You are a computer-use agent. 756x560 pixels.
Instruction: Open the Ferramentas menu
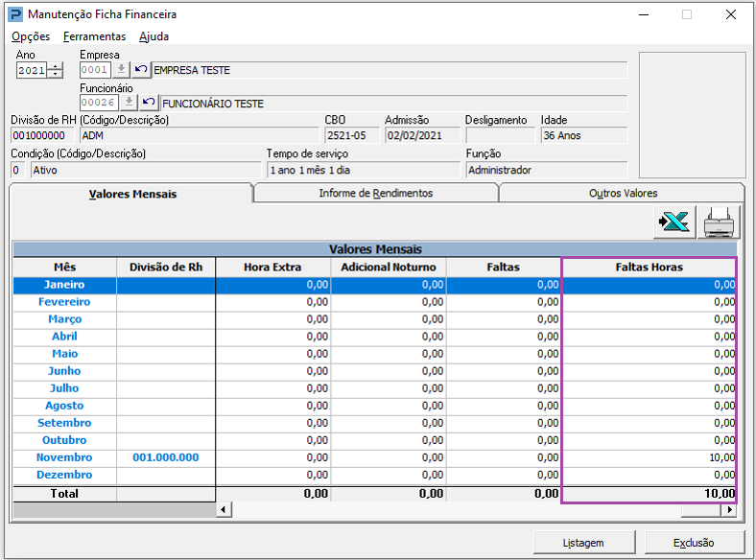tap(94, 36)
